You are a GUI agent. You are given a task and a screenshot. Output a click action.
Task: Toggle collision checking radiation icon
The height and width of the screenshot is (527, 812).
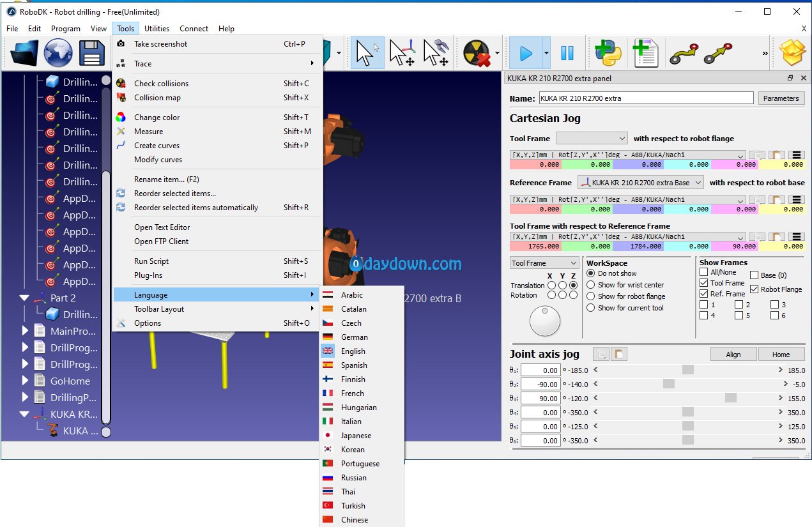tap(476, 53)
